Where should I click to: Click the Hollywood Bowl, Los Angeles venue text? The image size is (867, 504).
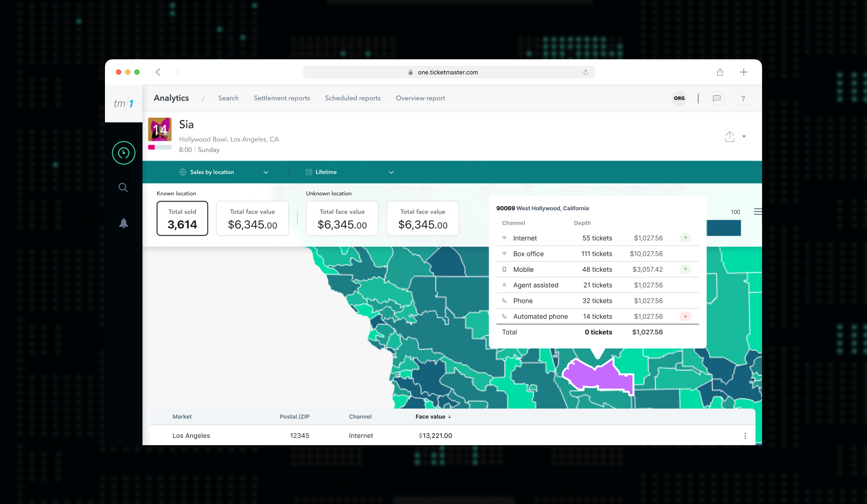229,139
